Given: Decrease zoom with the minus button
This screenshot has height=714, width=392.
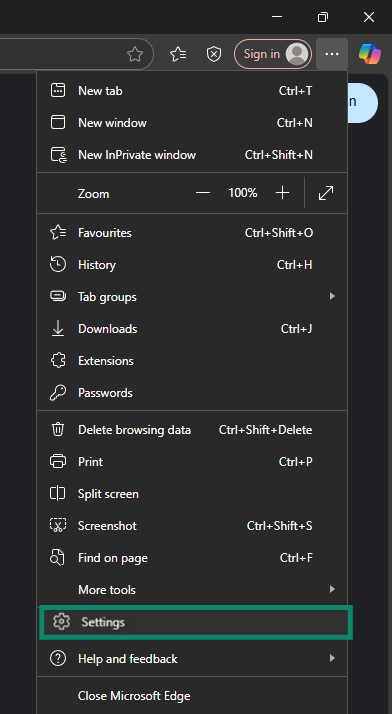Looking at the screenshot, I should click(x=203, y=193).
